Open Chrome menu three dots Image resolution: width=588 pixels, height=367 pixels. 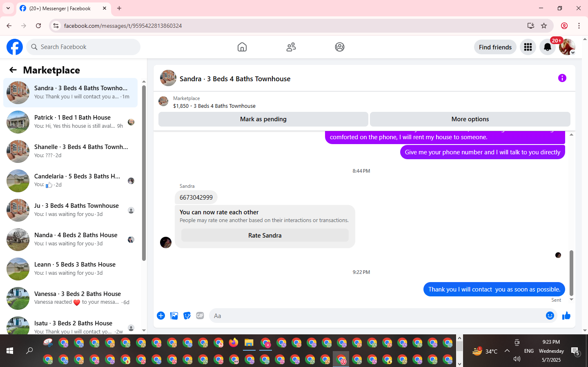tap(579, 26)
